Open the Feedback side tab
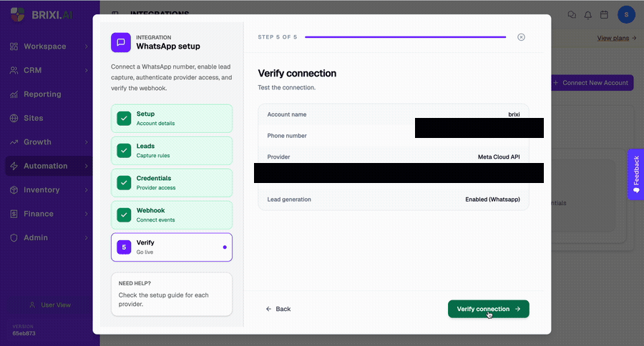 [636, 174]
